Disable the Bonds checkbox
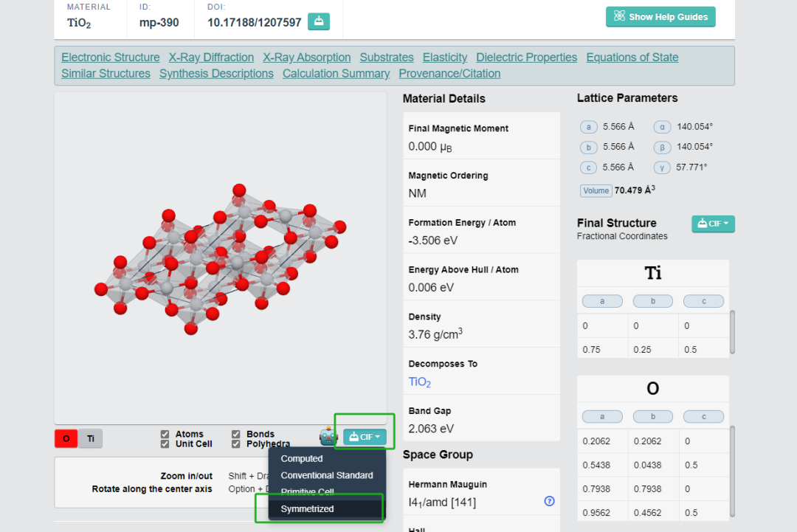 tap(236, 435)
